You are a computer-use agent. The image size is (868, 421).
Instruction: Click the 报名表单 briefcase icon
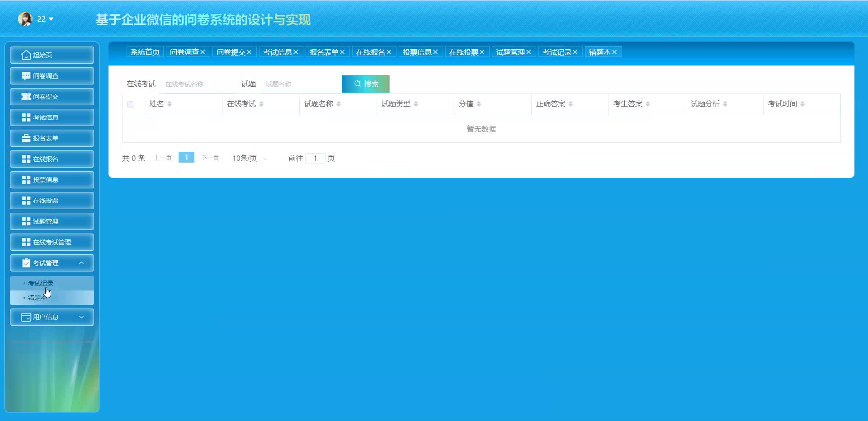point(26,138)
